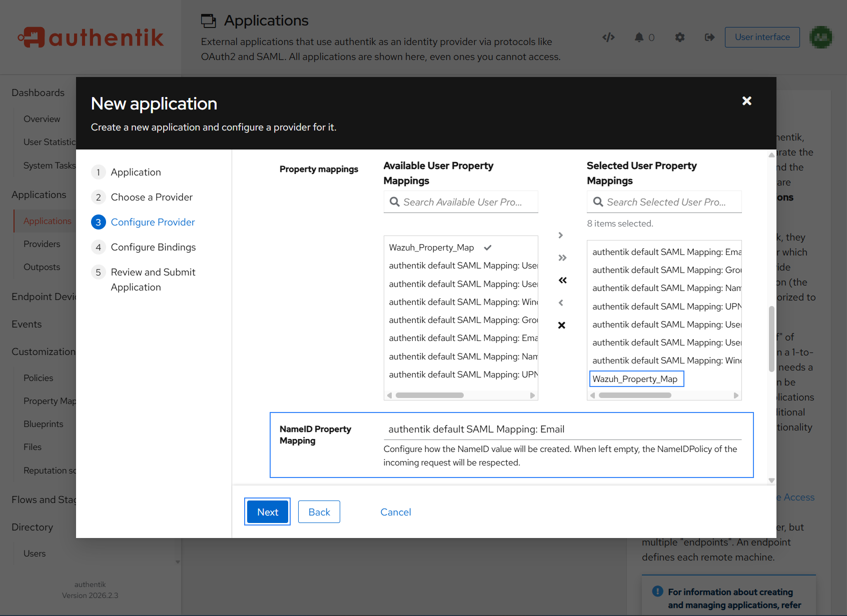Click the authentik logo
Screen dimensions: 847x616
tap(91, 37)
